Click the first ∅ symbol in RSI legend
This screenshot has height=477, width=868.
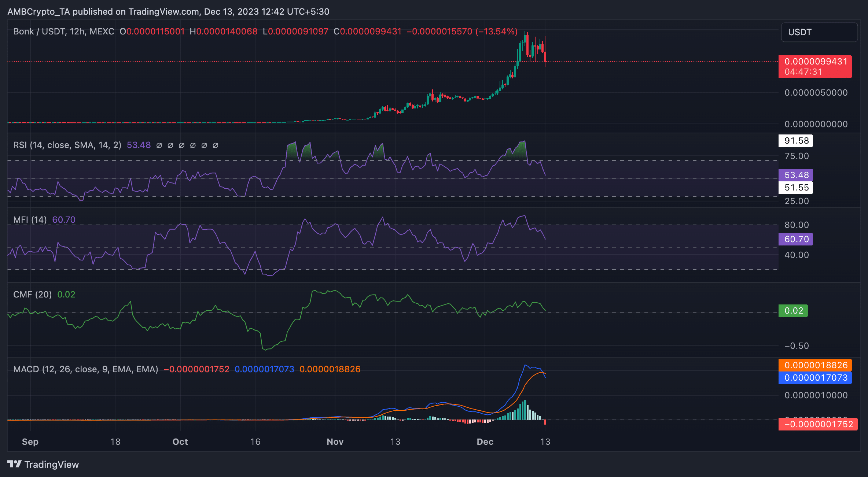(159, 145)
